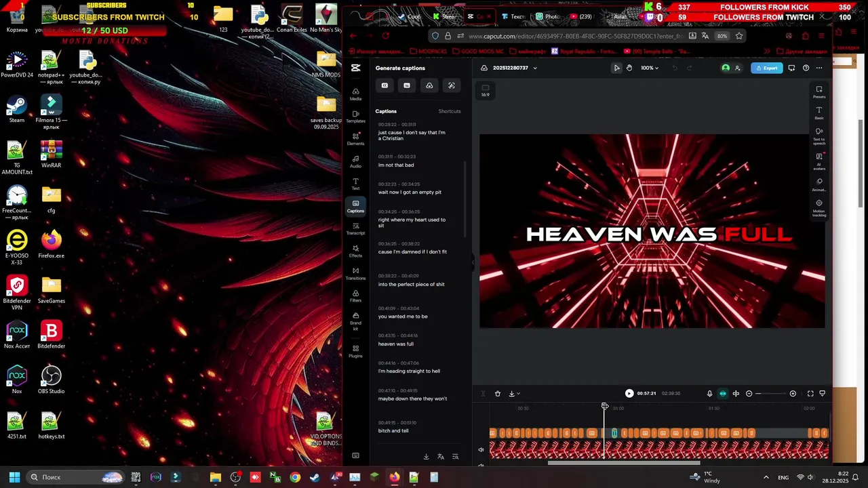
Task: Open the ENG language indicator in tray
Action: tap(783, 478)
